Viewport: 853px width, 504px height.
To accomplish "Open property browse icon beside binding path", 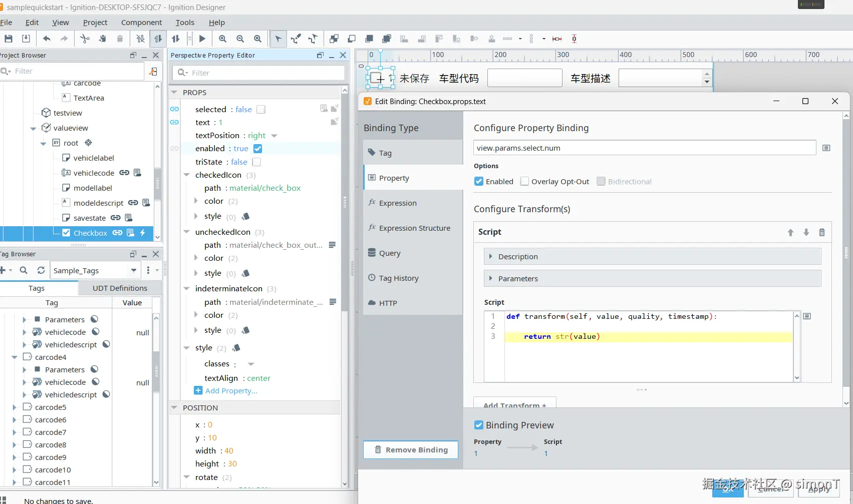I will pos(826,148).
